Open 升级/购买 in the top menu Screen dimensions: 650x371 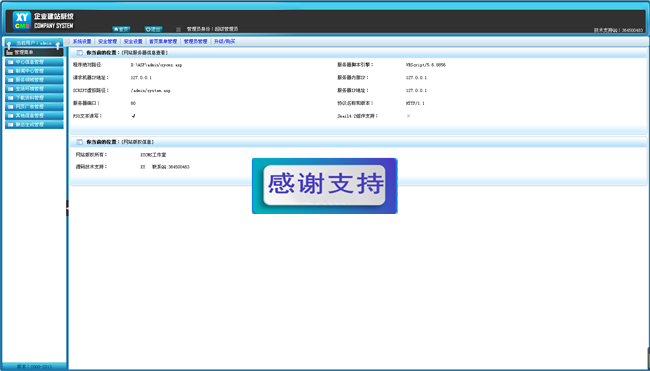(224, 41)
